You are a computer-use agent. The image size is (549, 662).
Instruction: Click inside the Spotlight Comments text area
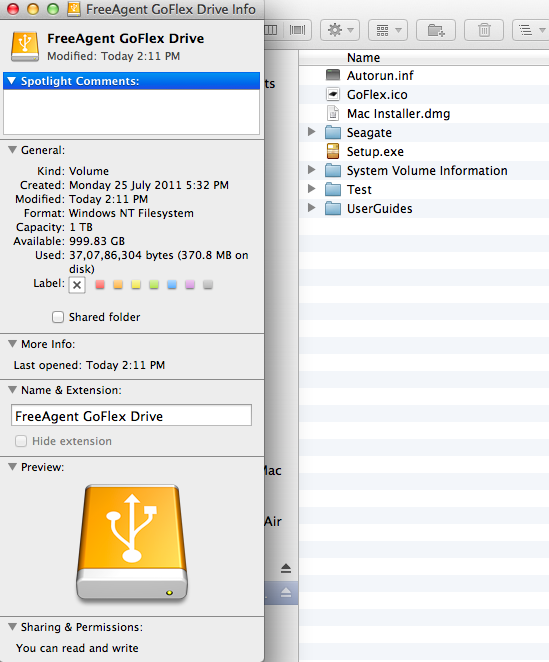pyautogui.click(x=131, y=112)
